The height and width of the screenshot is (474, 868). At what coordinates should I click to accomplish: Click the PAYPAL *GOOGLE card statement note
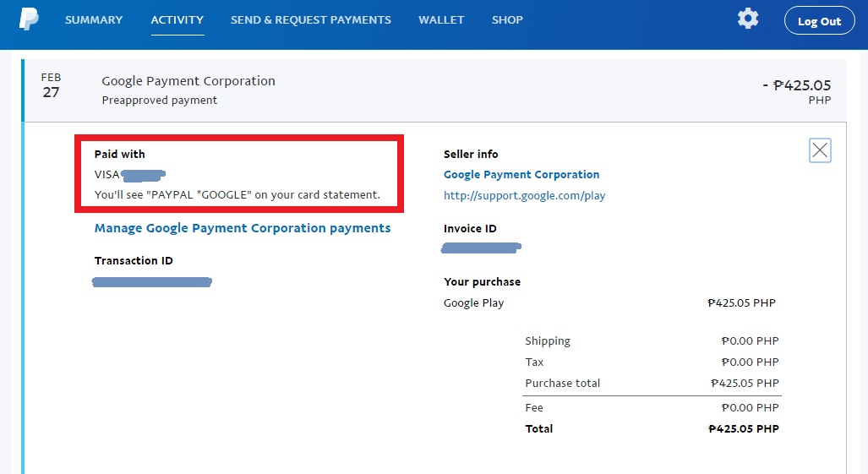coord(237,194)
